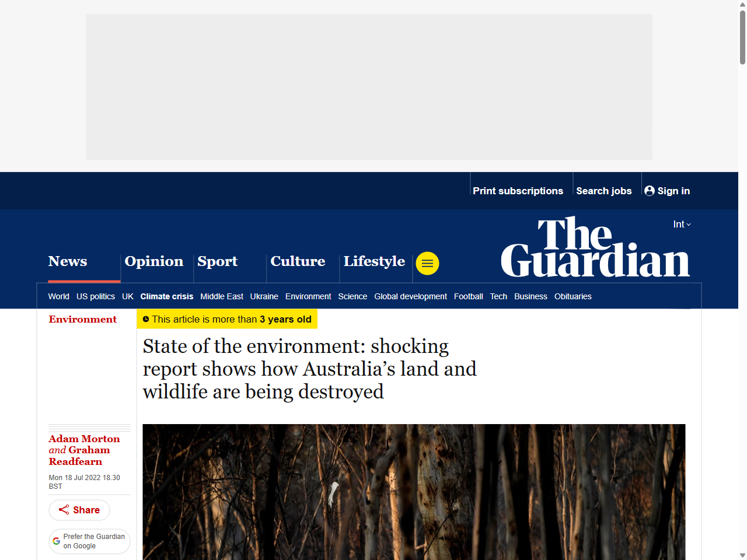Click the scrollbar down arrow

coord(742,555)
